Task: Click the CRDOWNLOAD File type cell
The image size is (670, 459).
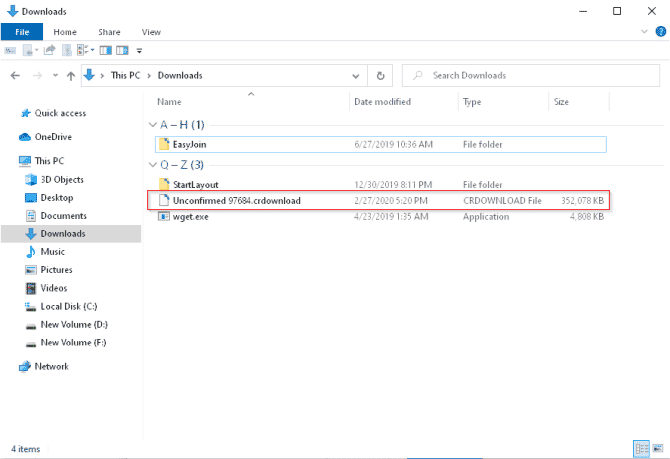Action: click(502, 200)
